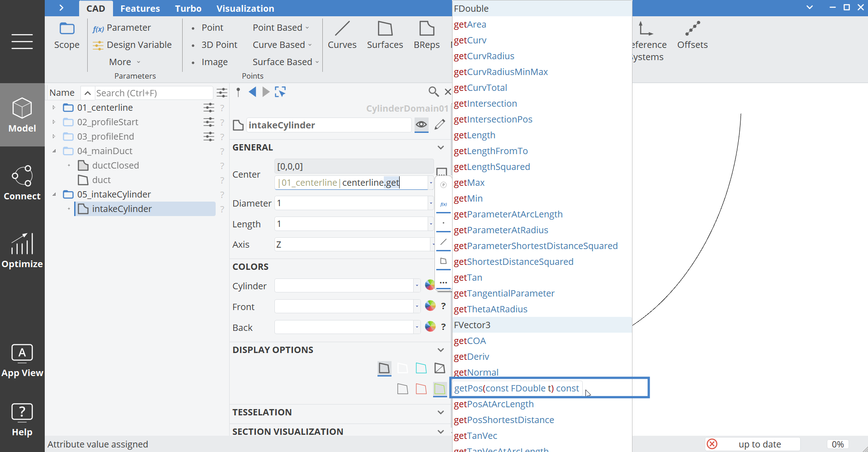Toggle intakeCylinder visibility with the eye icon

421,125
